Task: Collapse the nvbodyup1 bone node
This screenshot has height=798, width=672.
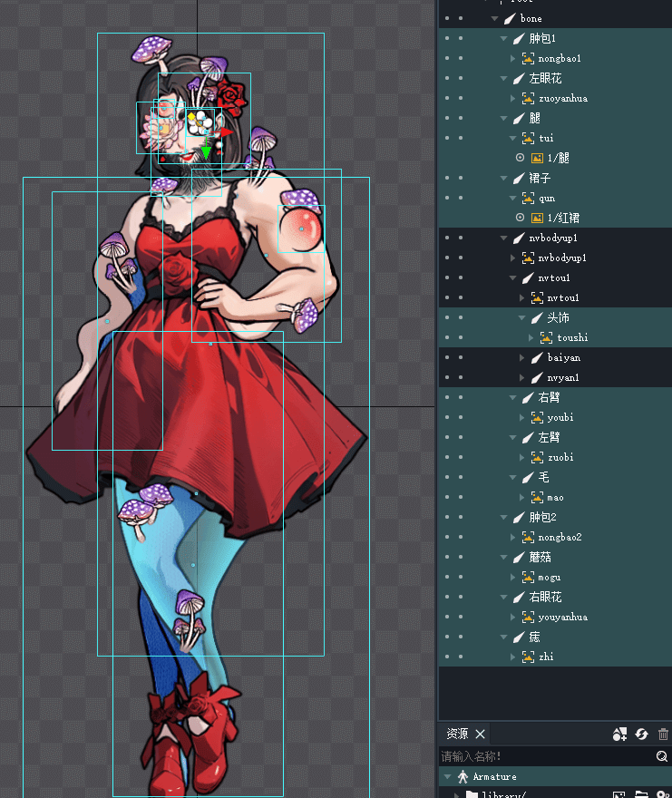Action: coord(505,238)
